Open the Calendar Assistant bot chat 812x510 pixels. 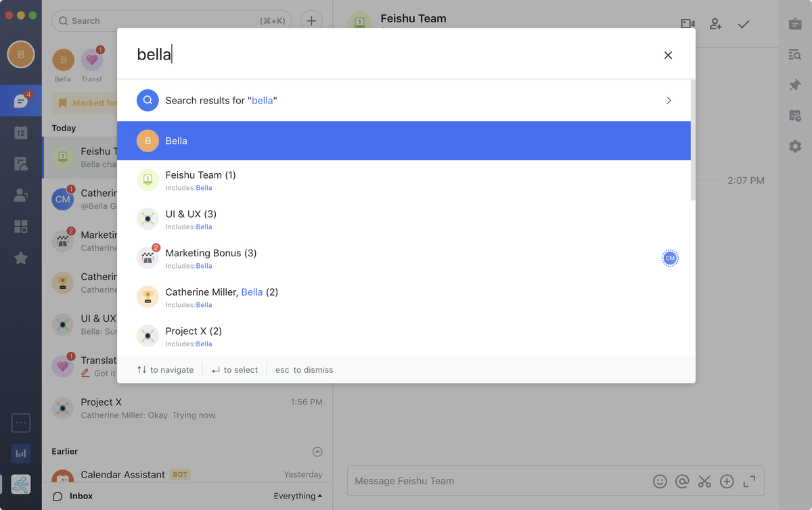tap(187, 476)
